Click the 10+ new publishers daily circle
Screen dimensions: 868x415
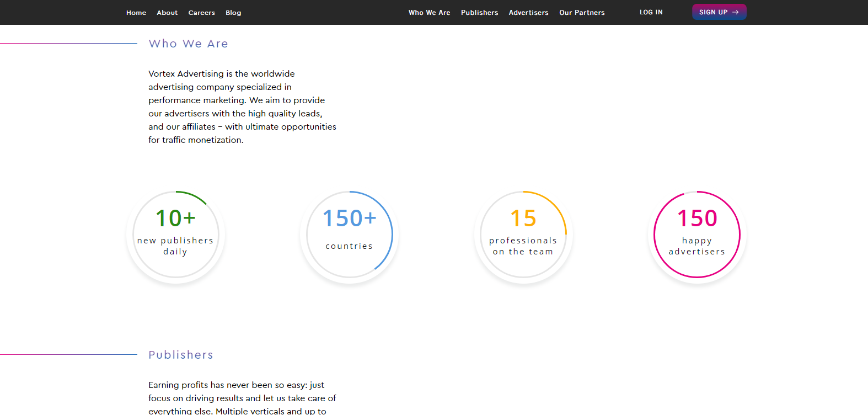tap(175, 235)
